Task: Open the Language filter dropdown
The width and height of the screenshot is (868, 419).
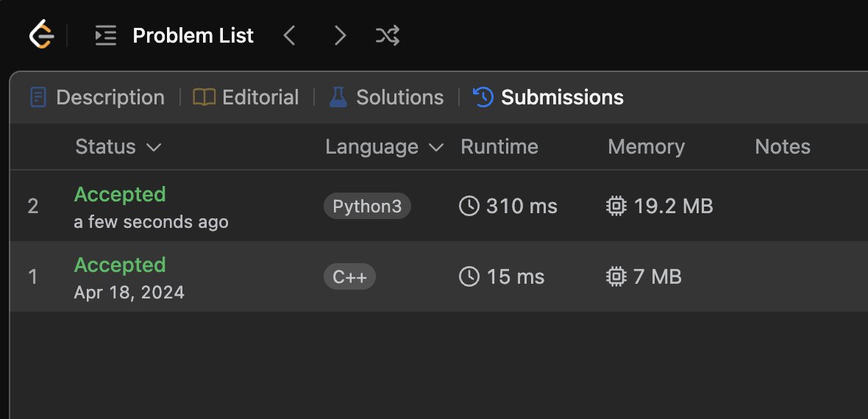Action: tap(385, 147)
